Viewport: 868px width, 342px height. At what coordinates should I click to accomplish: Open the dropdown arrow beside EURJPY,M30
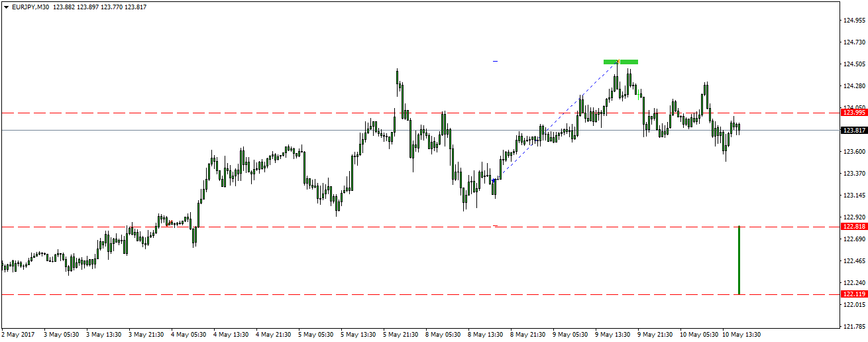point(6,7)
